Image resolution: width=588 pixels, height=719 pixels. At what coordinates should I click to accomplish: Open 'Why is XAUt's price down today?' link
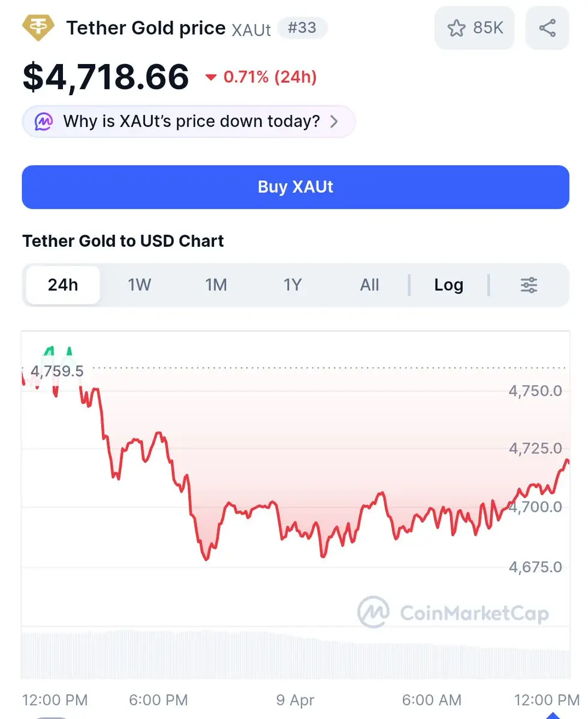[191, 122]
